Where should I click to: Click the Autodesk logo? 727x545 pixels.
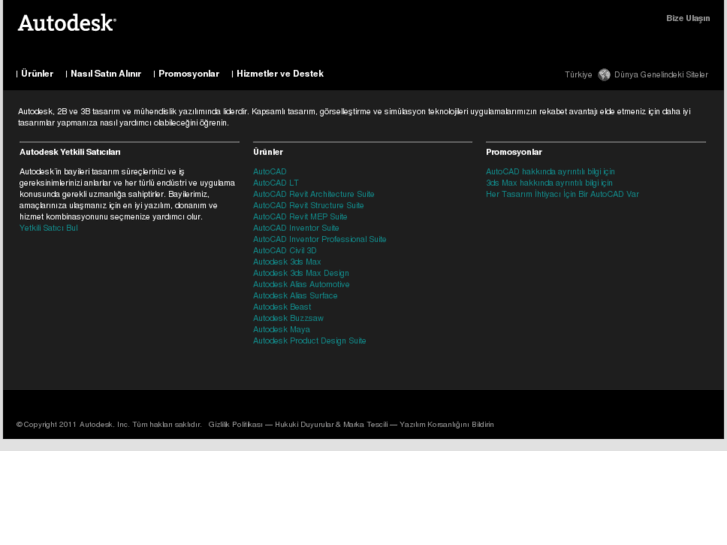67,23
